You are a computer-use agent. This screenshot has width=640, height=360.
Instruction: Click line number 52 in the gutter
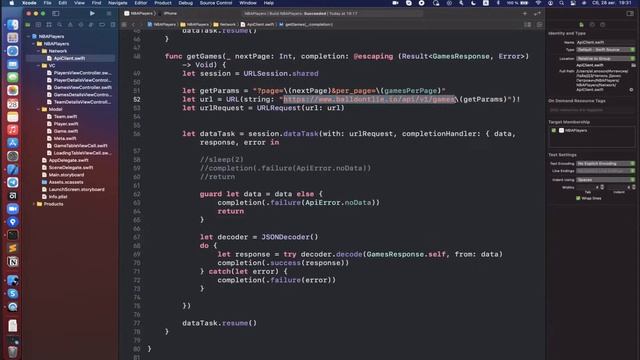point(136,100)
